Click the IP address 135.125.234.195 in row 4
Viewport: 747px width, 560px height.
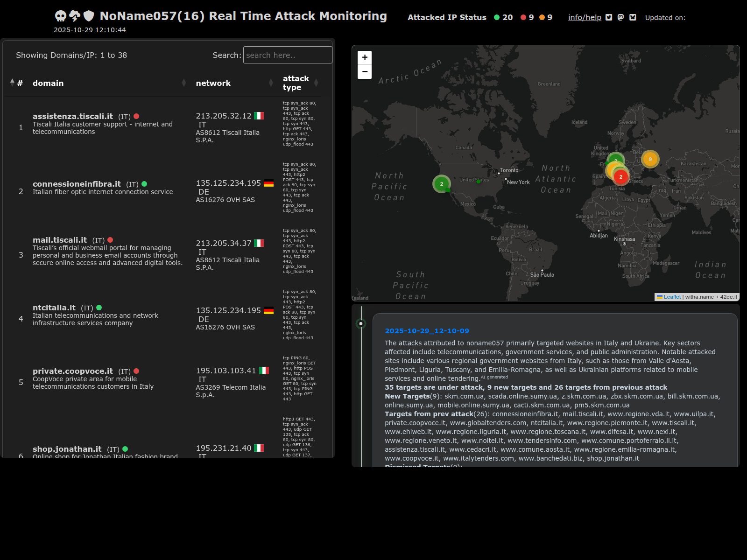coord(228,310)
